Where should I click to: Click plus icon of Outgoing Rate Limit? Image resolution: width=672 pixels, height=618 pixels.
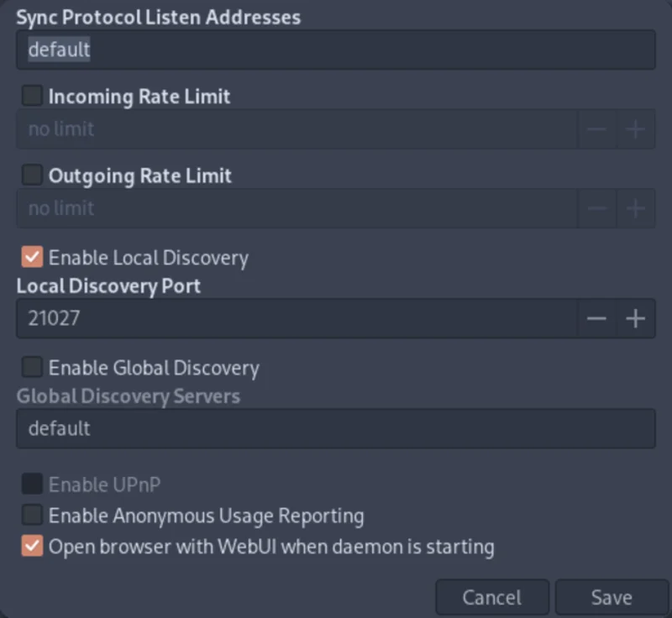[636, 208]
